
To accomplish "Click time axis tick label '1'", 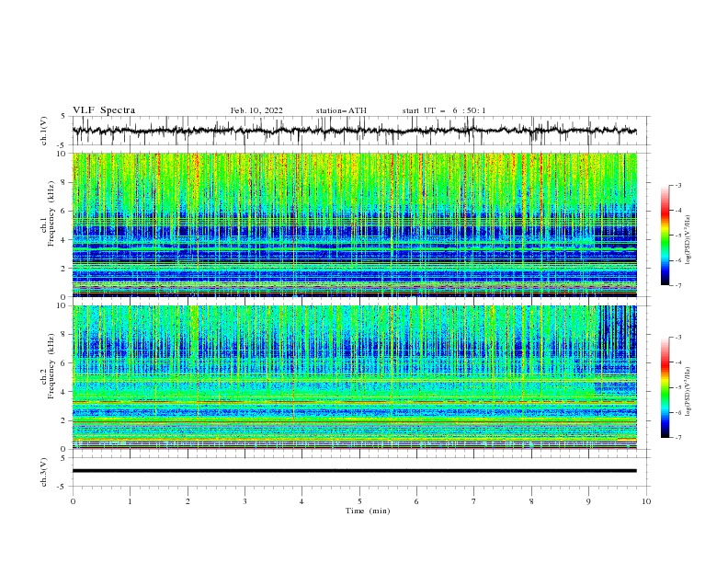I will pyautogui.click(x=130, y=501).
